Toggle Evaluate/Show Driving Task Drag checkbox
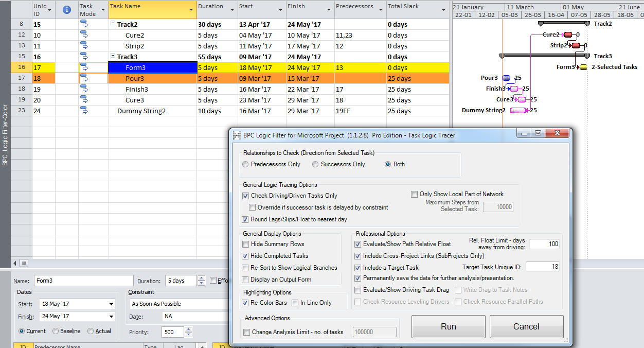Image resolution: width=644 pixels, height=348 pixels. 358,290
